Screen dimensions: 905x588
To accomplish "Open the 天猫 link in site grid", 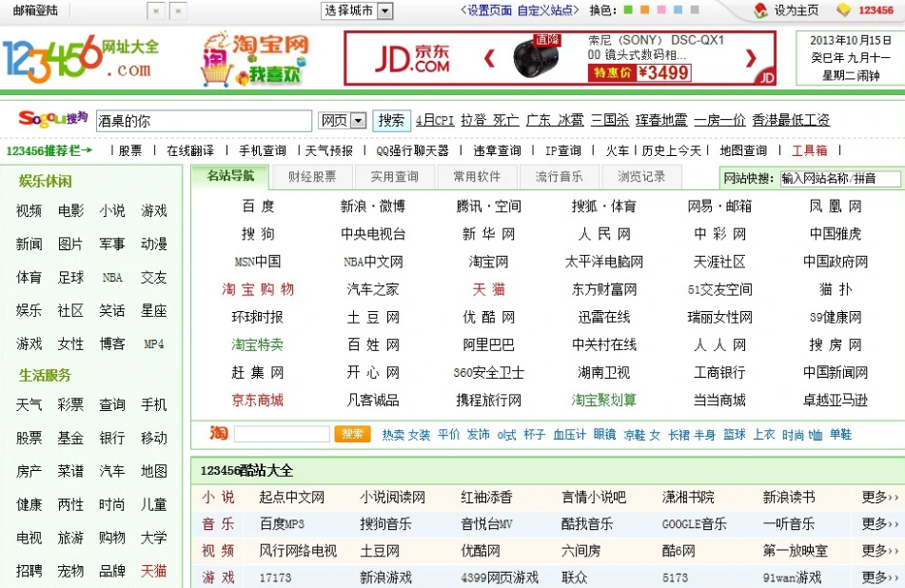I will point(489,289).
